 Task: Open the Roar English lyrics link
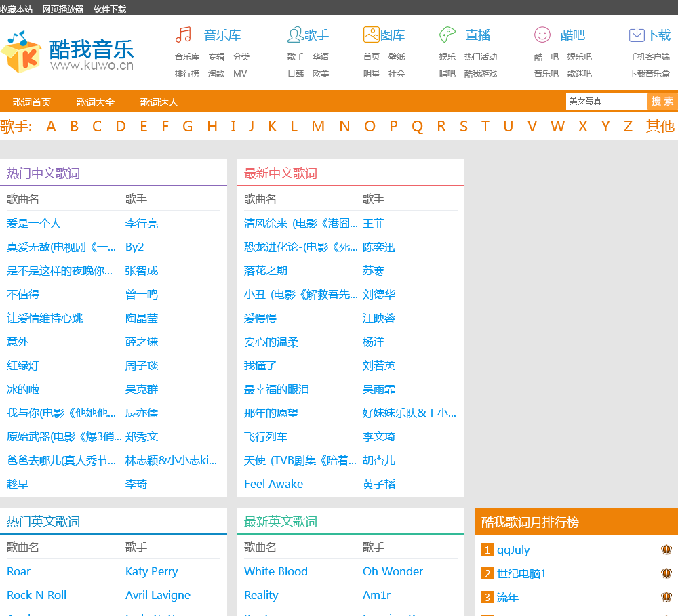click(19, 571)
